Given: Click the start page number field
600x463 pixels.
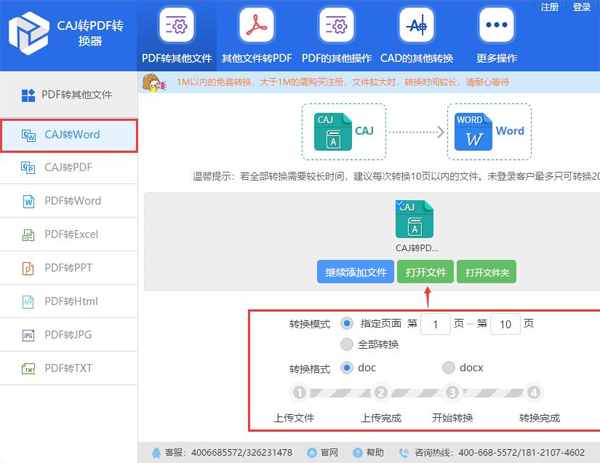Looking at the screenshot, I should click(435, 324).
